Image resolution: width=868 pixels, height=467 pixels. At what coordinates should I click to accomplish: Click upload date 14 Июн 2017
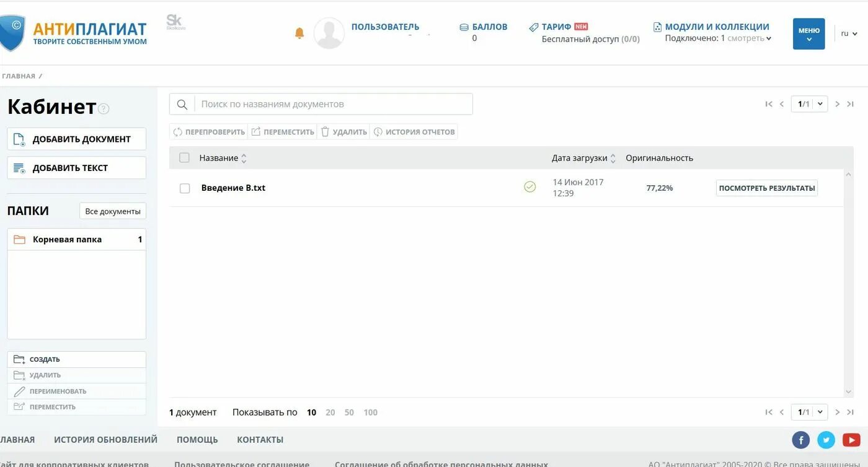click(x=578, y=182)
